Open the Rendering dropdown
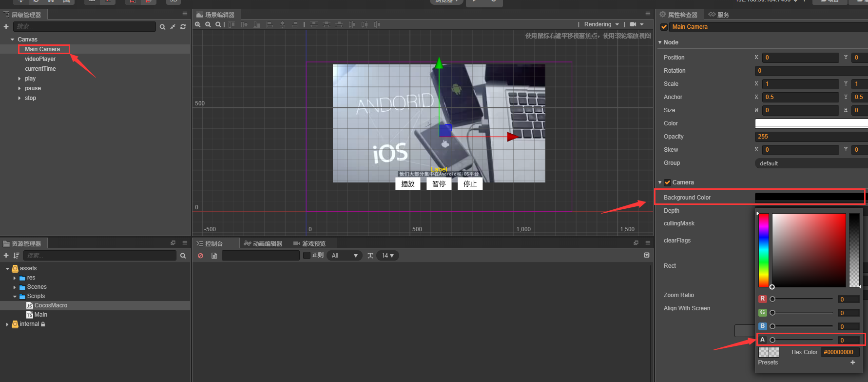Viewport: 868px width, 382px height. (x=601, y=24)
